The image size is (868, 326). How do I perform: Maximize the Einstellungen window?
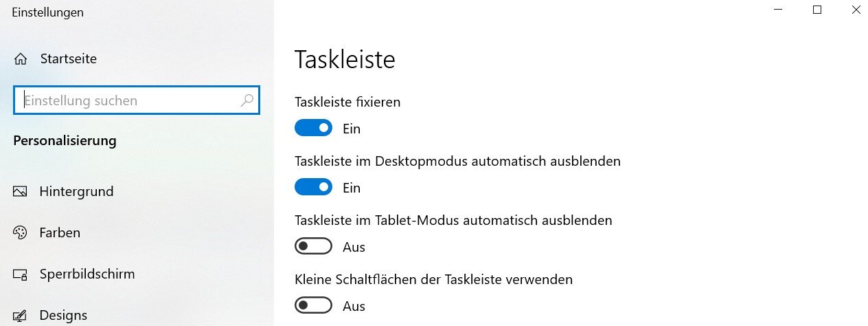pyautogui.click(x=817, y=10)
